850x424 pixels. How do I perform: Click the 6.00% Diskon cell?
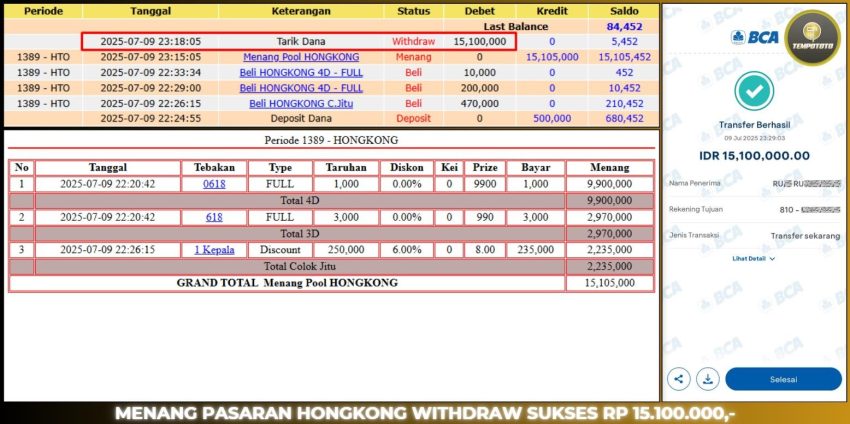(x=407, y=249)
